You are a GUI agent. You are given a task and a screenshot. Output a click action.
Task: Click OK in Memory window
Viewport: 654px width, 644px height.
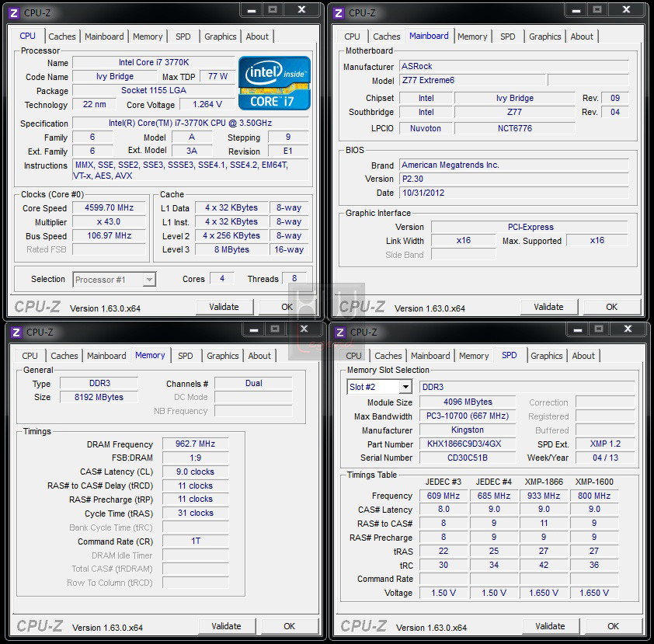click(290, 626)
